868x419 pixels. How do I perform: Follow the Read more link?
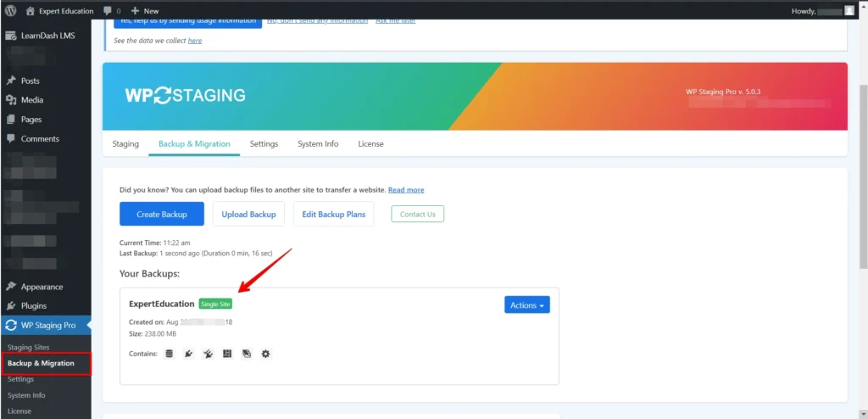click(406, 189)
